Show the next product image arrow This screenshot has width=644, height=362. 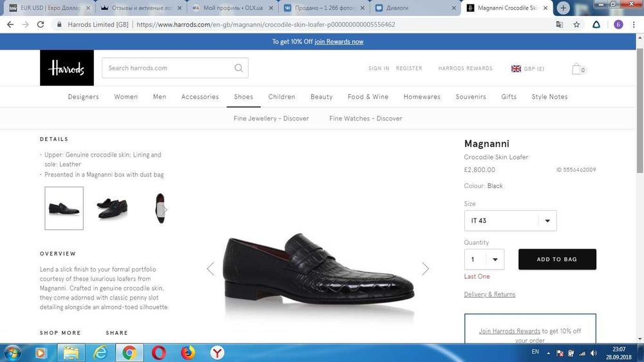point(425,269)
